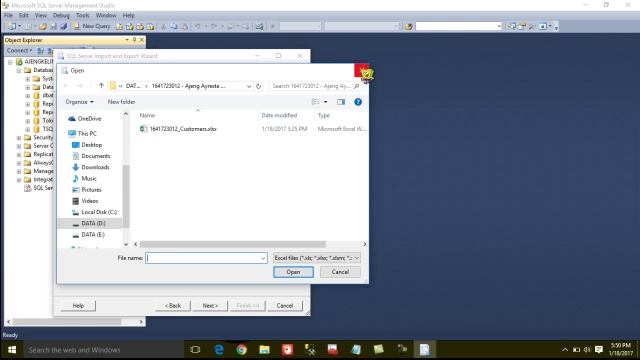640x360 pixels.
Task: Open File Explorer from taskbar
Action: (x=264, y=350)
